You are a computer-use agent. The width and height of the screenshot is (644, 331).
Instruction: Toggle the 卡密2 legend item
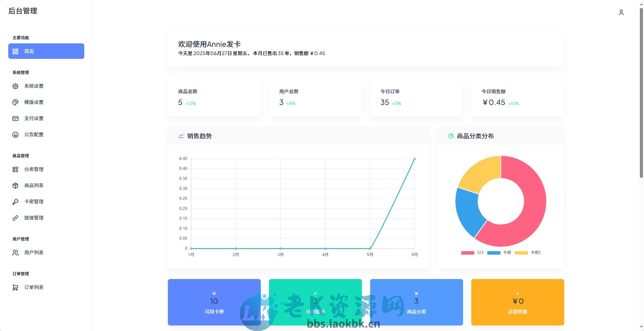528,253
